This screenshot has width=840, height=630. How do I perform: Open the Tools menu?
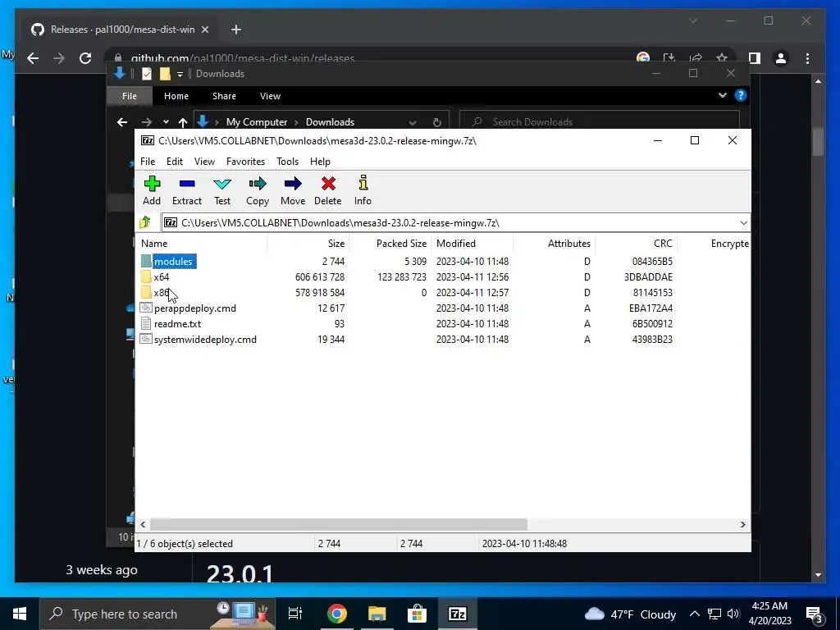[x=287, y=162]
